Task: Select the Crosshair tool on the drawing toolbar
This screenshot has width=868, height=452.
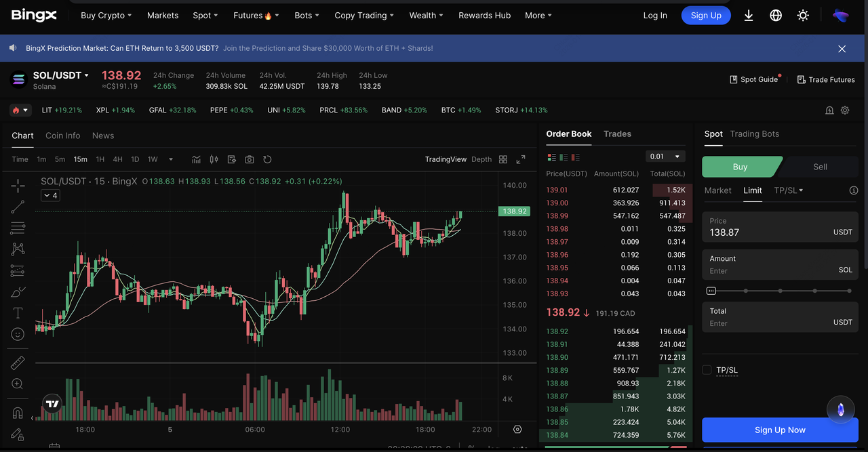Action: coord(17,184)
